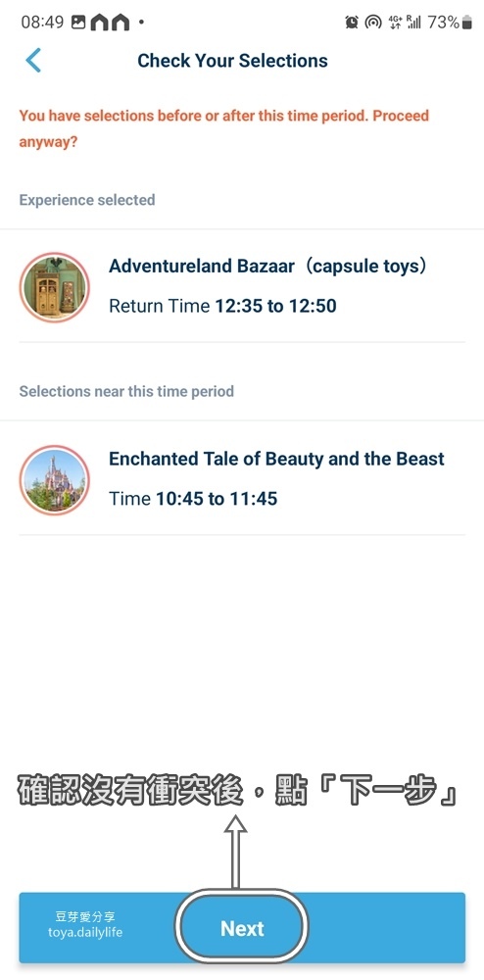Screen dimensions: 484x980
Task: Open the alarm clock status icon
Action: tap(352, 23)
